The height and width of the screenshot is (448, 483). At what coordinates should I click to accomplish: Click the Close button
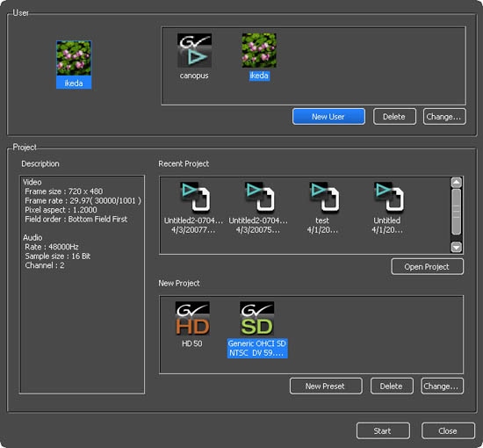click(x=448, y=430)
